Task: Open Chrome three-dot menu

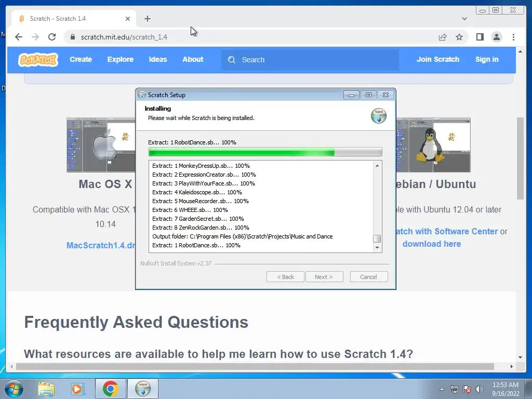Action: coord(513,37)
